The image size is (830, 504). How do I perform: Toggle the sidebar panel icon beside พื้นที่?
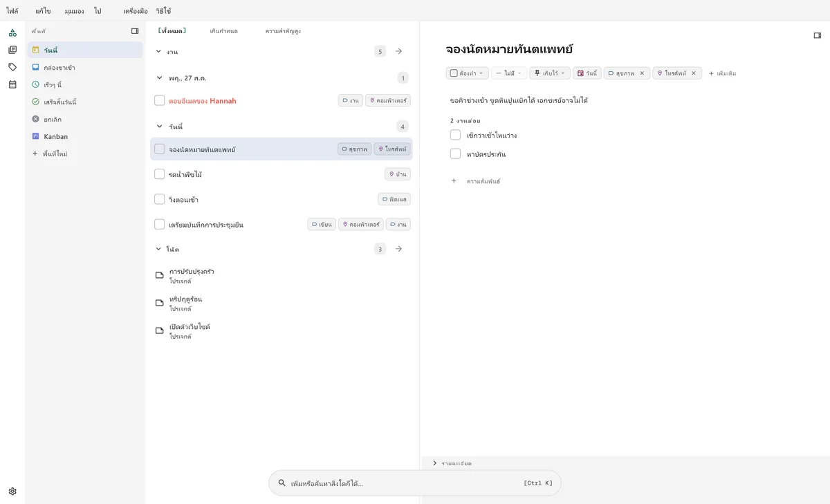tap(135, 31)
